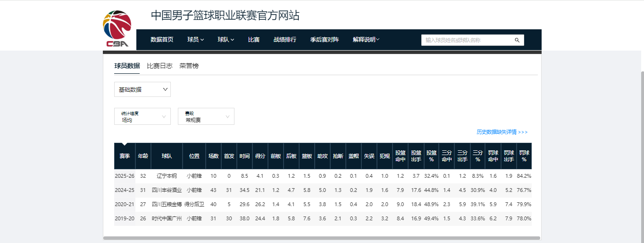Expand the 解释说明 menu

[366, 40]
